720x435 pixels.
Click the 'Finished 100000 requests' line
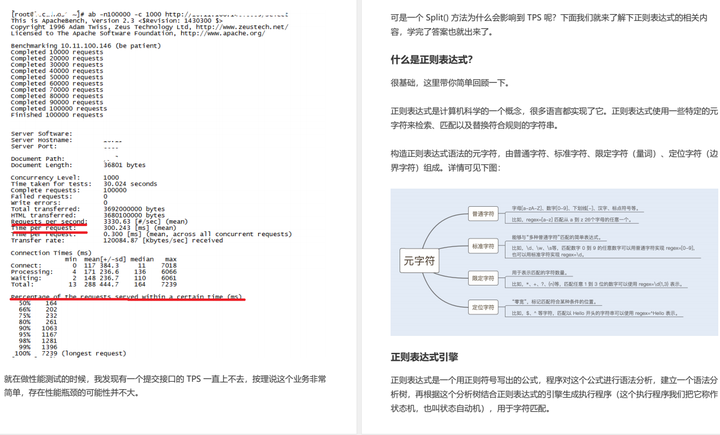[x=57, y=115]
